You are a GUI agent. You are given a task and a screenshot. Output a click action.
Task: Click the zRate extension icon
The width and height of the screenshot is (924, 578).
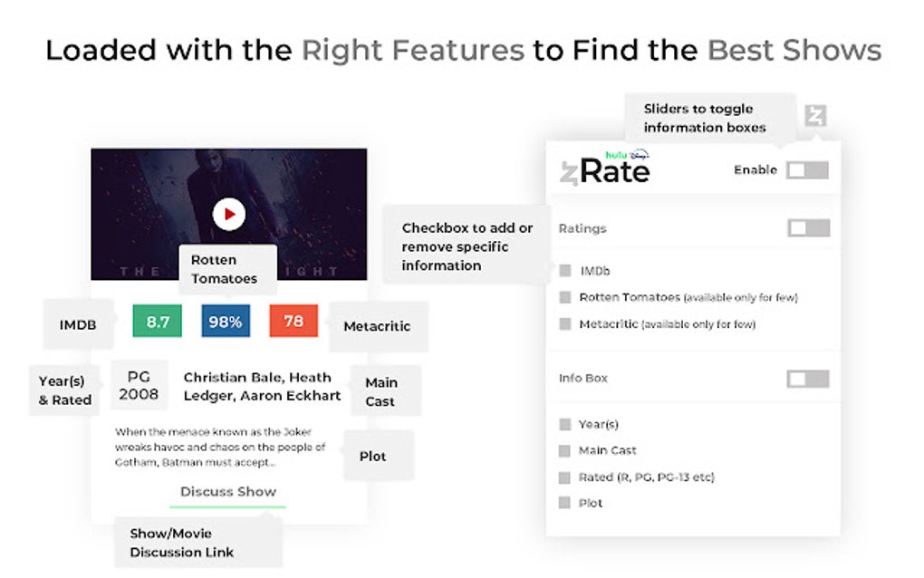[x=815, y=116]
